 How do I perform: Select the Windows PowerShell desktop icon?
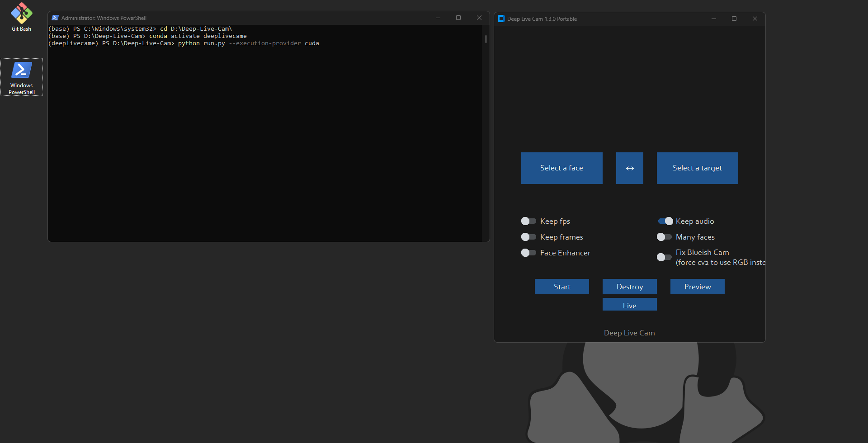[22, 77]
